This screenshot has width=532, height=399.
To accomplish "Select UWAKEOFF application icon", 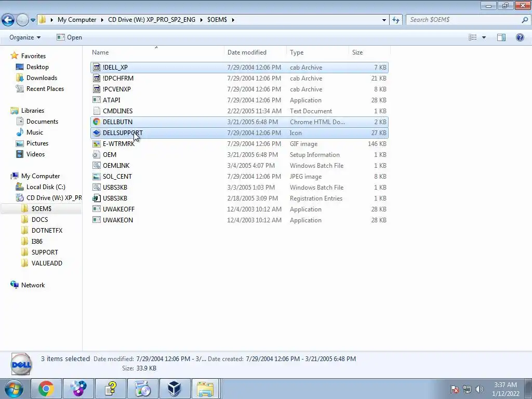I will 97,209.
